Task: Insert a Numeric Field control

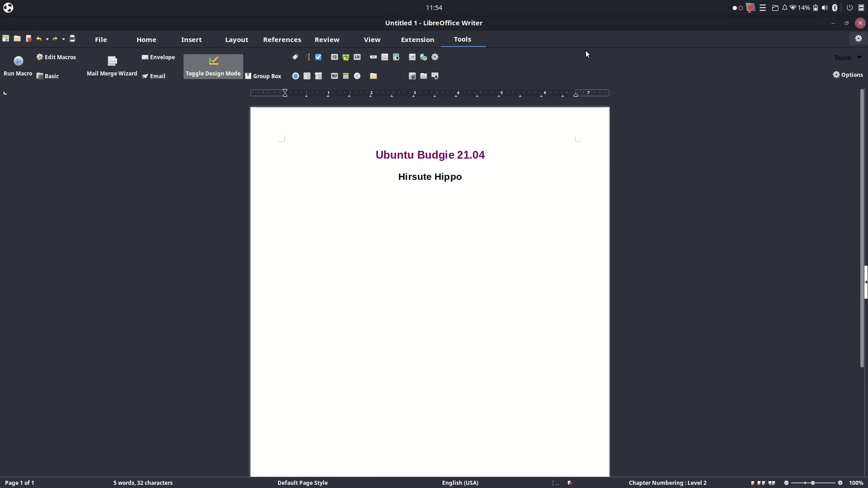Action: [x=335, y=57]
